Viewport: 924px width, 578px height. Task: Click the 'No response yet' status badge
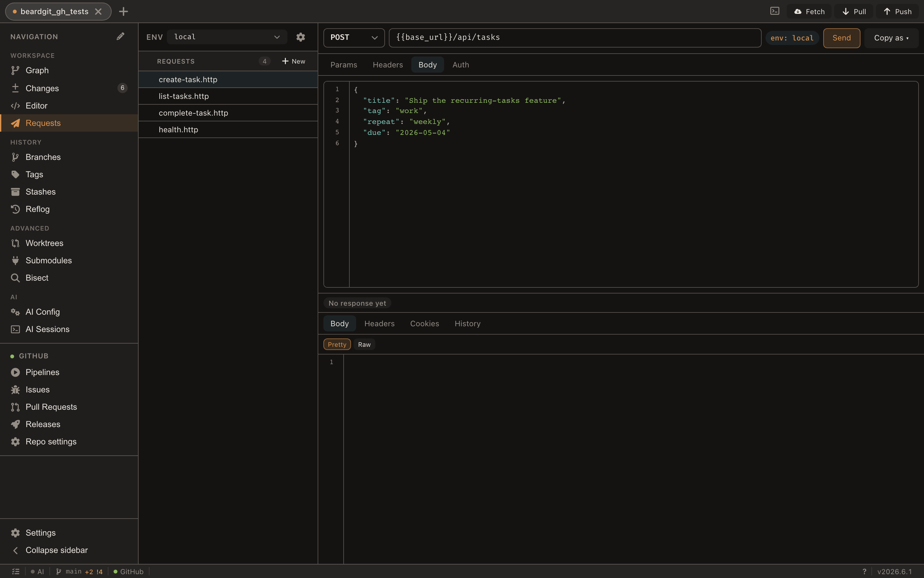coord(357,303)
